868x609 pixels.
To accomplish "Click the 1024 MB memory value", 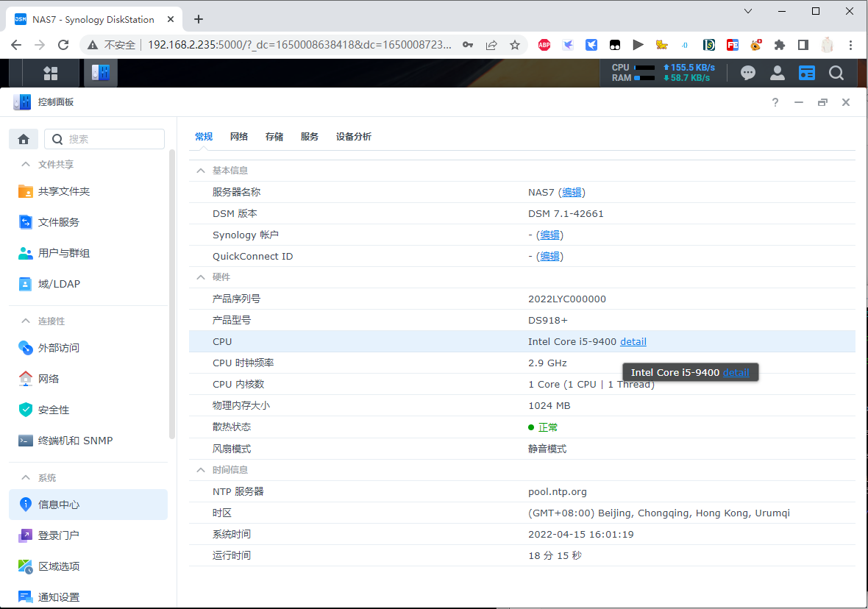I will click(x=549, y=406).
